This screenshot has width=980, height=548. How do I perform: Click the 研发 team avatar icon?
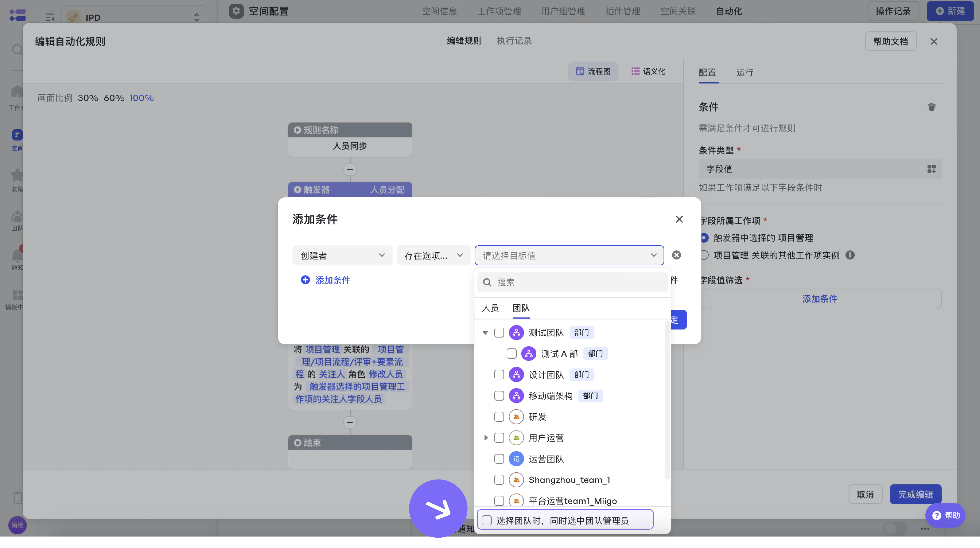pyautogui.click(x=516, y=417)
